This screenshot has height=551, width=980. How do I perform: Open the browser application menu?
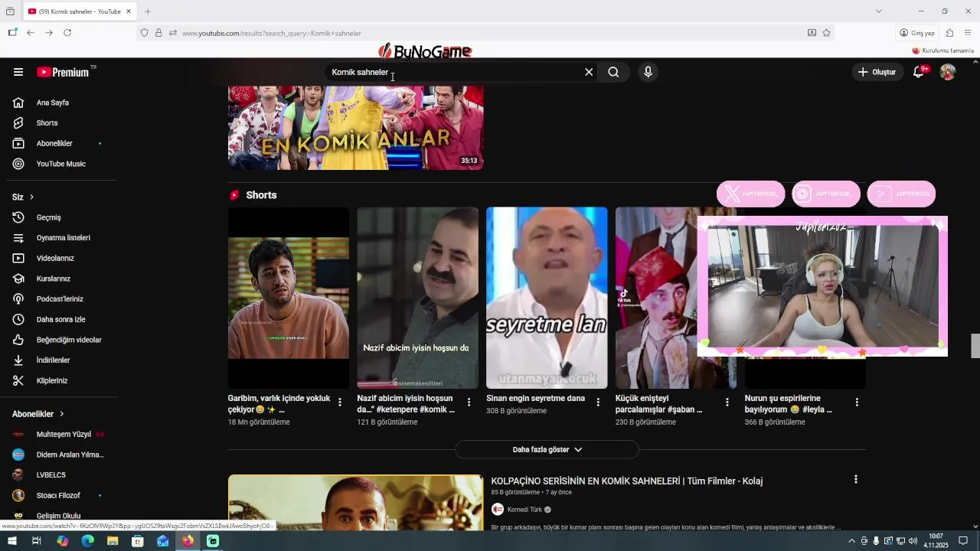pos(968,33)
